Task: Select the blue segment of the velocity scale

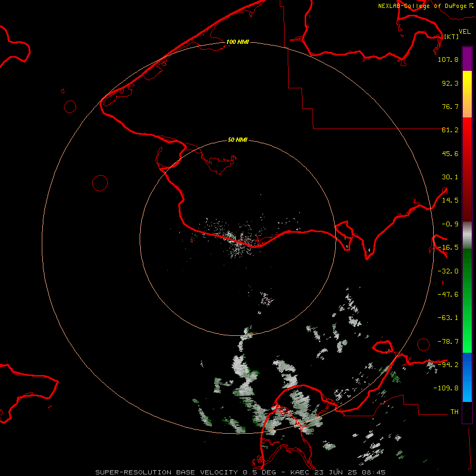Action: tap(467, 377)
